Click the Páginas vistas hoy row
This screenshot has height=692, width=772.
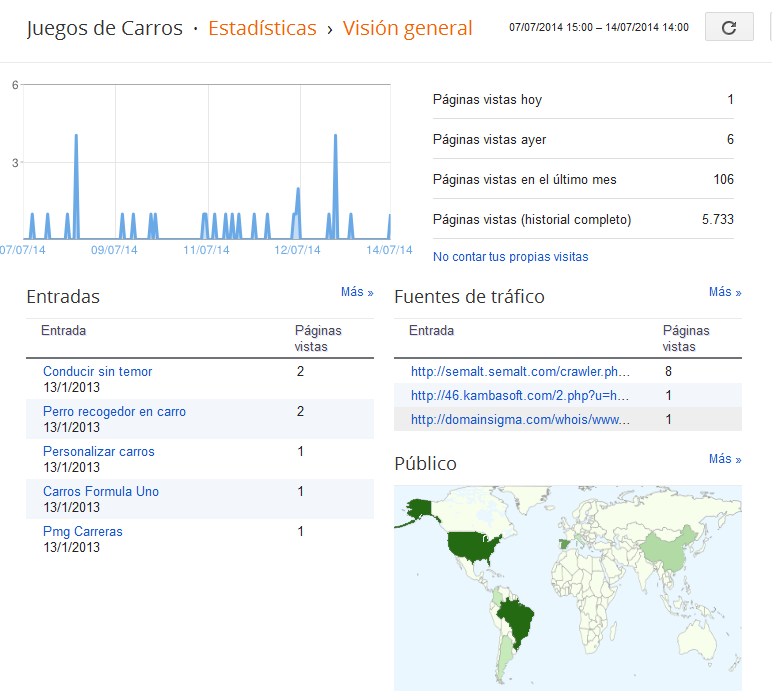tap(583, 99)
